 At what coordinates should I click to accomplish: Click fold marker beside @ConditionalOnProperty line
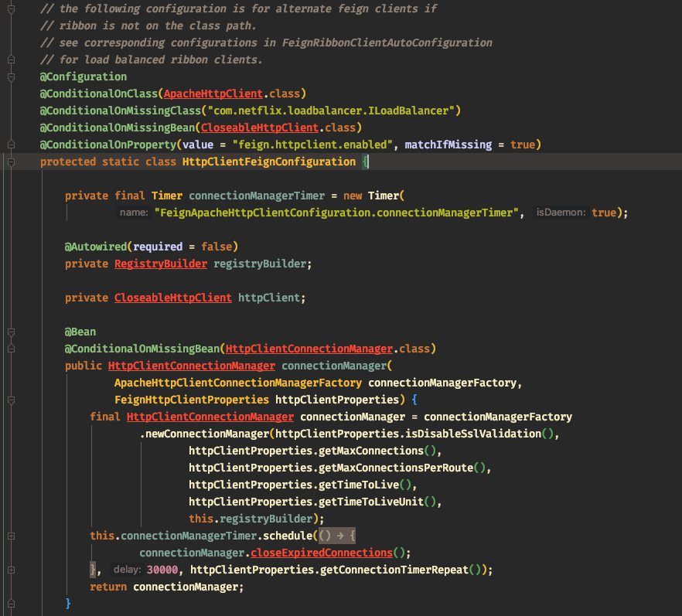[12, 145]
